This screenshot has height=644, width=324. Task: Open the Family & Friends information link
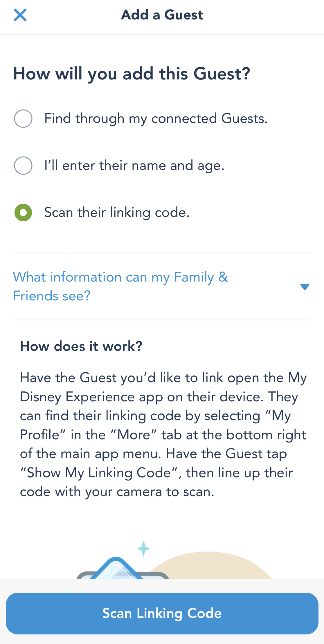click(x=120, y=277)
